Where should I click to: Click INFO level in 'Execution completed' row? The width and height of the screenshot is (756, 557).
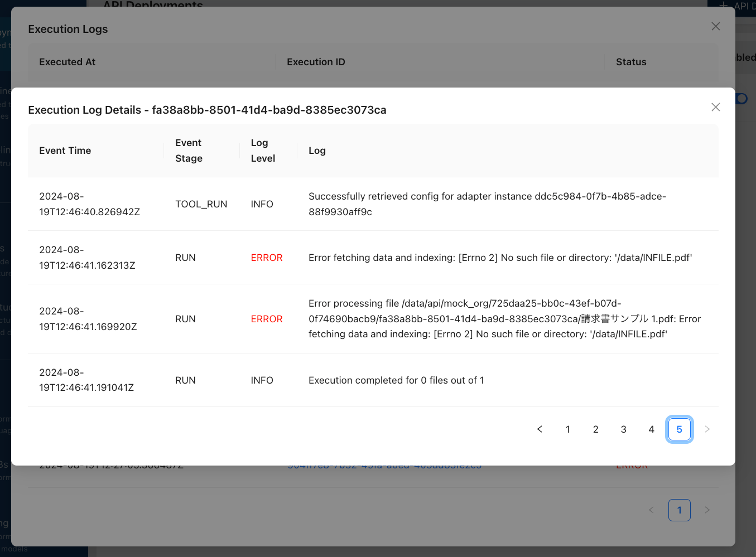[x=262, y=380]
